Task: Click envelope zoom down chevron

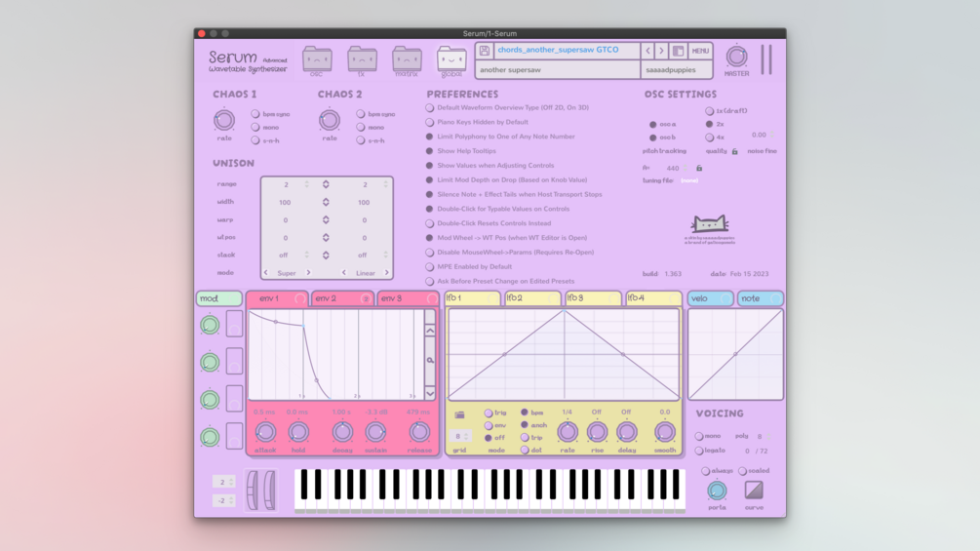Action: click(430, 393)
